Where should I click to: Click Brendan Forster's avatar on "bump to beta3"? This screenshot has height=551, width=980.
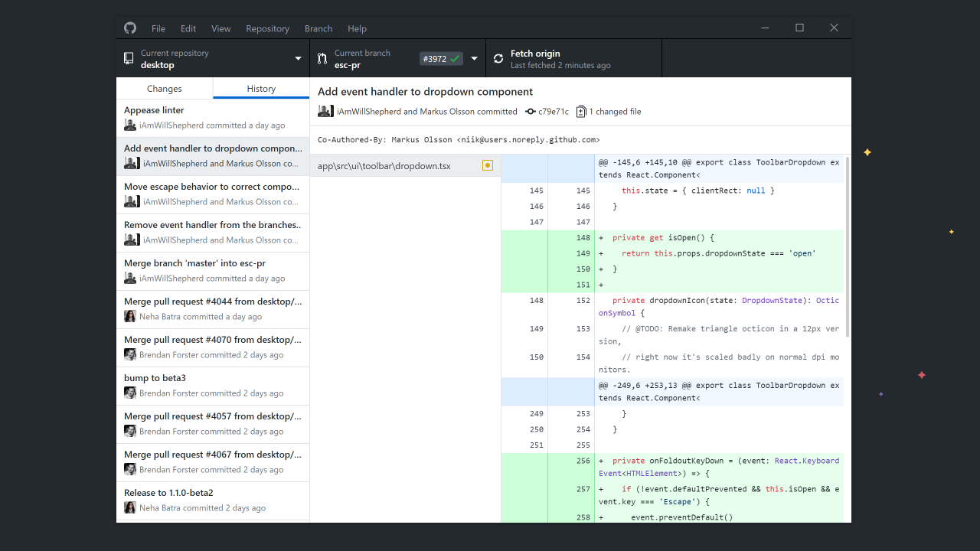click(130, 392)
